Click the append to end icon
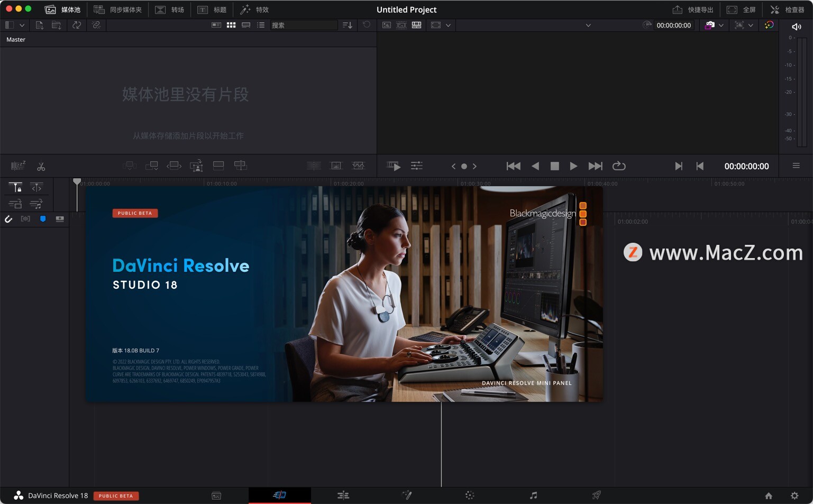The height and width of the screenshot is (504, 813). pyautogui.click(x=152, y=166)
